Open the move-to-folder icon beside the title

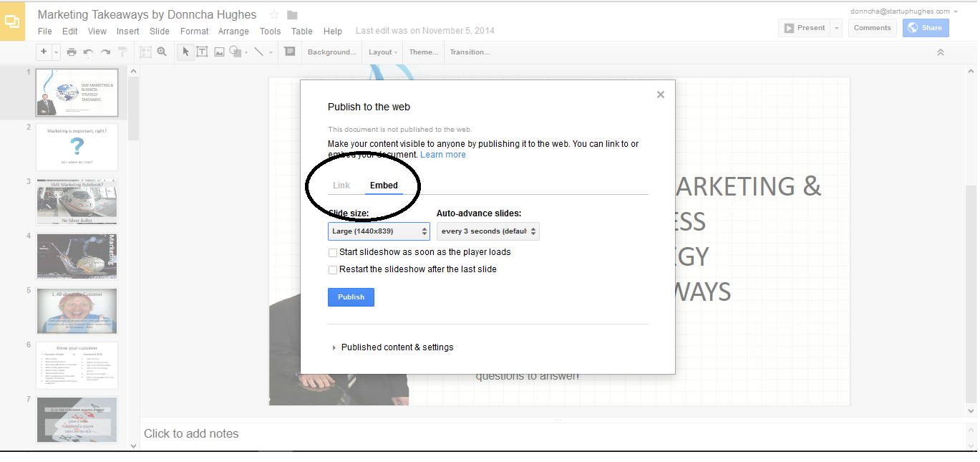(x=292, y=15)
